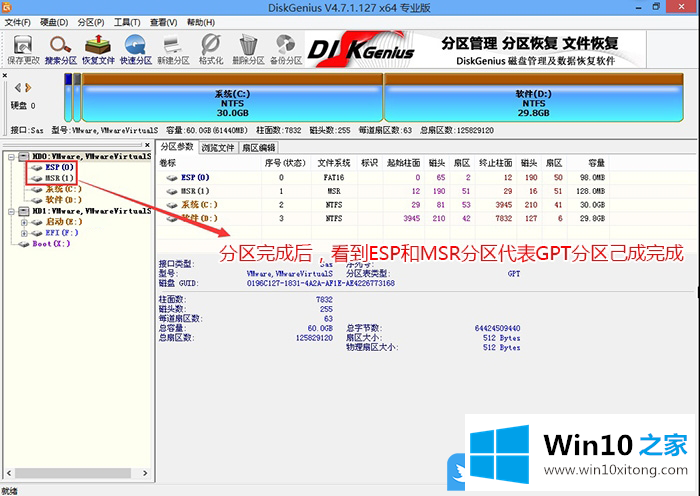Open the 查看(V) menu

[163, 22]
